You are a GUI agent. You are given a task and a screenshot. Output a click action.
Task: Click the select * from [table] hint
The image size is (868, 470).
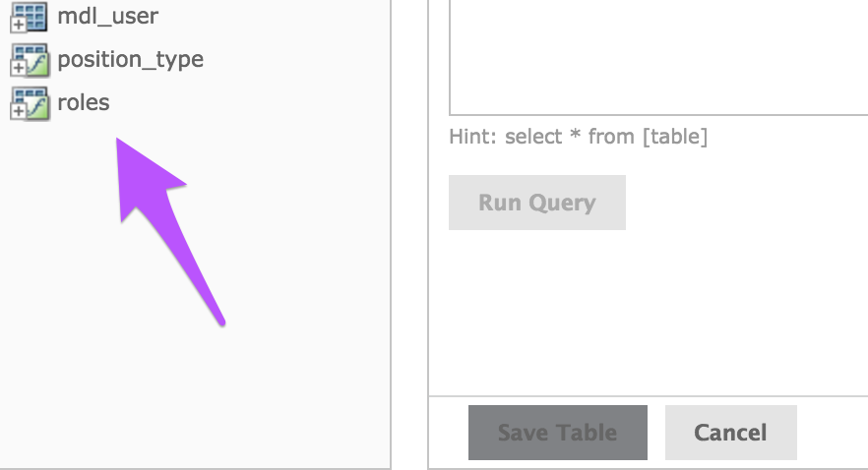[x=578, y=137]
